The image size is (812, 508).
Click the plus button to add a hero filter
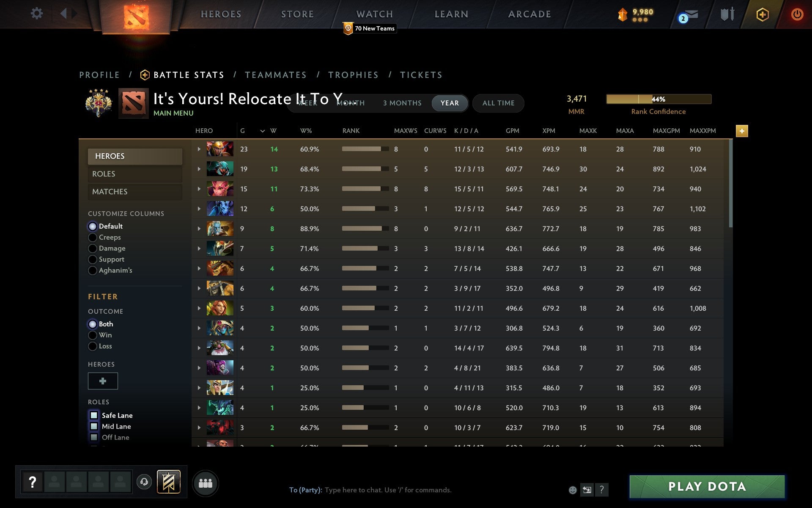103,381
